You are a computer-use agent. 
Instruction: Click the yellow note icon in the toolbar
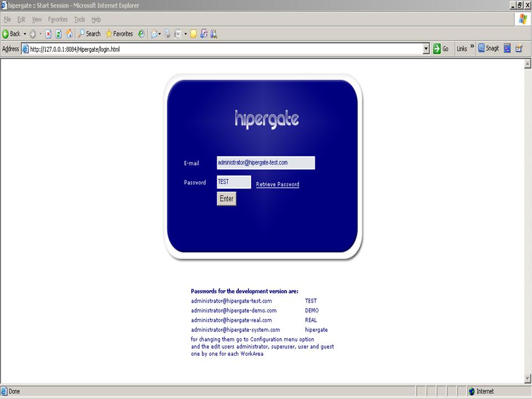[x=193, y=34]
